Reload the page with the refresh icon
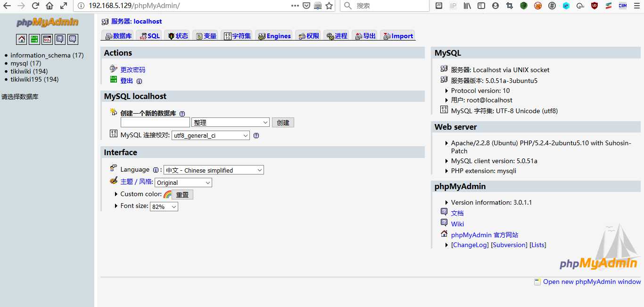644x307 pixels. [35, 6]
